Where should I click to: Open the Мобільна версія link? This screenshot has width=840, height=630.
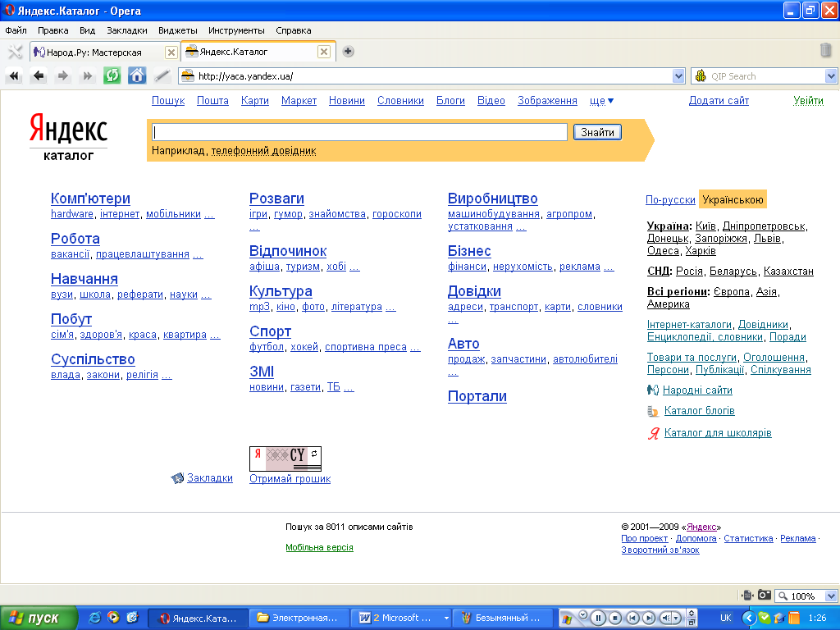[319, 547]
